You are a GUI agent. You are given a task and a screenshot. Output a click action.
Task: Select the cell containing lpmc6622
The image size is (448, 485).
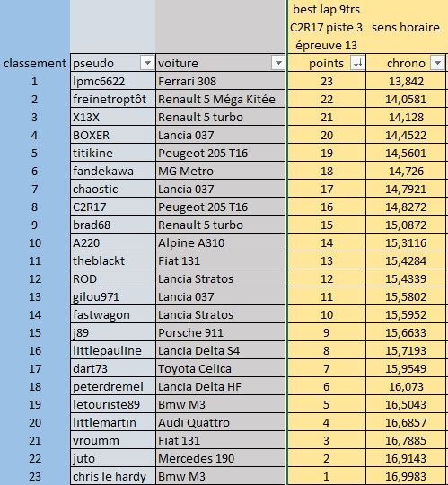pyautogui.click(x=113, y=82)
